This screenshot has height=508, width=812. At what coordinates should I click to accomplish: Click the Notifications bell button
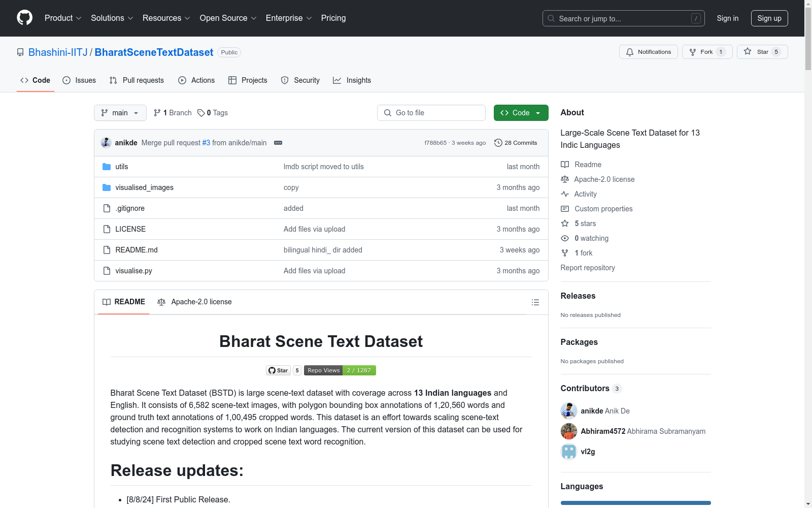648,52
